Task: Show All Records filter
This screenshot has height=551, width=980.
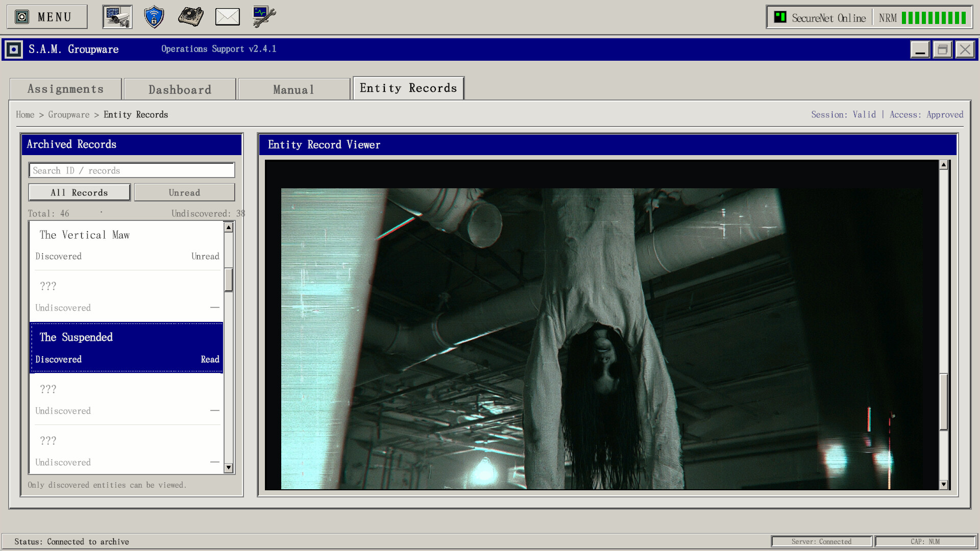Action: (x=79, y=192)
